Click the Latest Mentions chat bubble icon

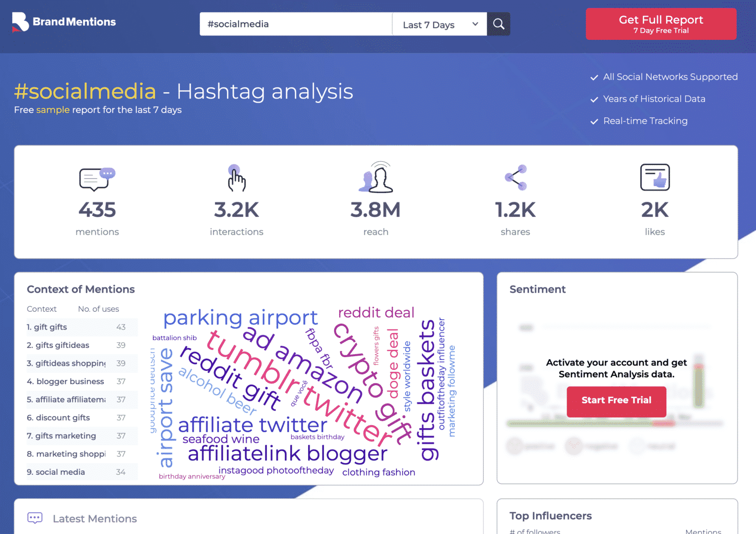[34, 518]
